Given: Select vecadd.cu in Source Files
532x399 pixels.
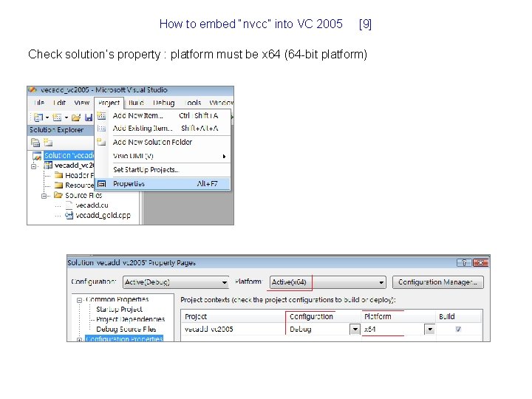Looking at the screenshot, I should click(x=92, y=205).
